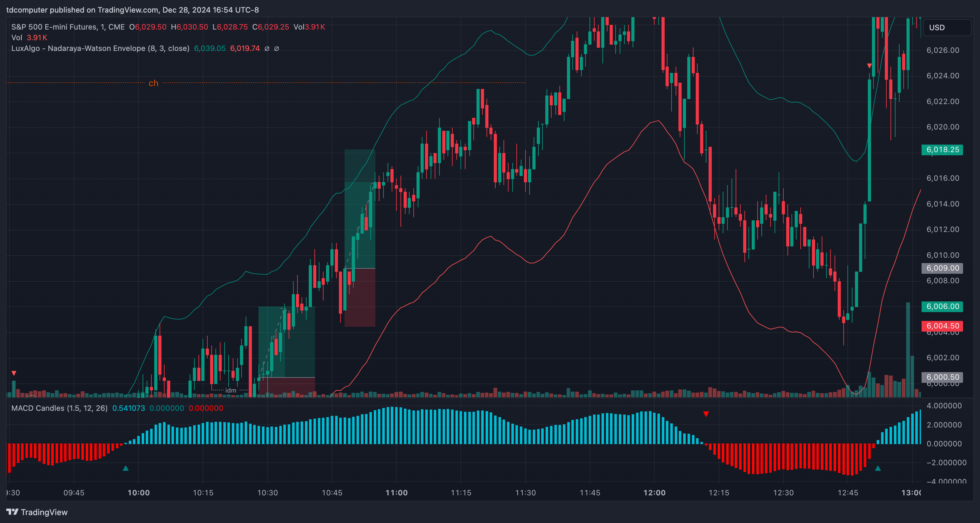The height and width of the screenshot is (523, 980).
Task: Click the teal up-triangle marker near 12:52
Action: (x=878, y=468)
